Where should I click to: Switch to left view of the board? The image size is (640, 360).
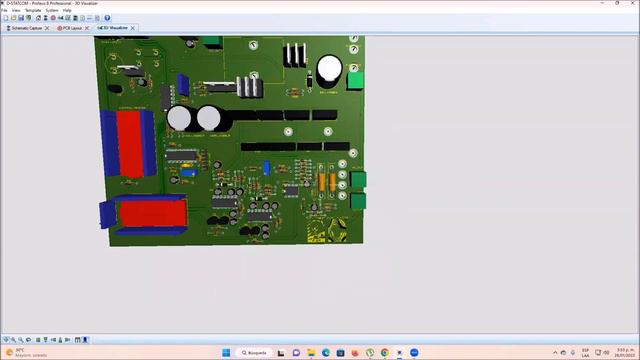point(53,340)
